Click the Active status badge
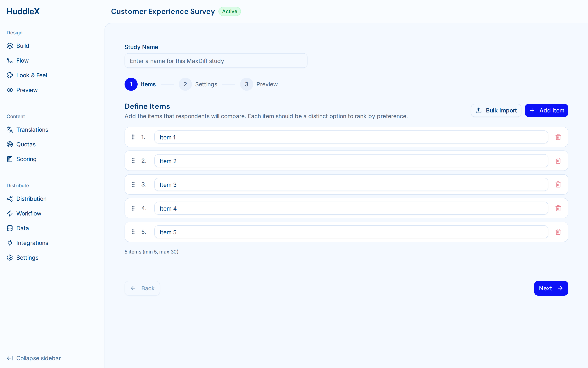The image size is (588, 368). tap(229, 11)
